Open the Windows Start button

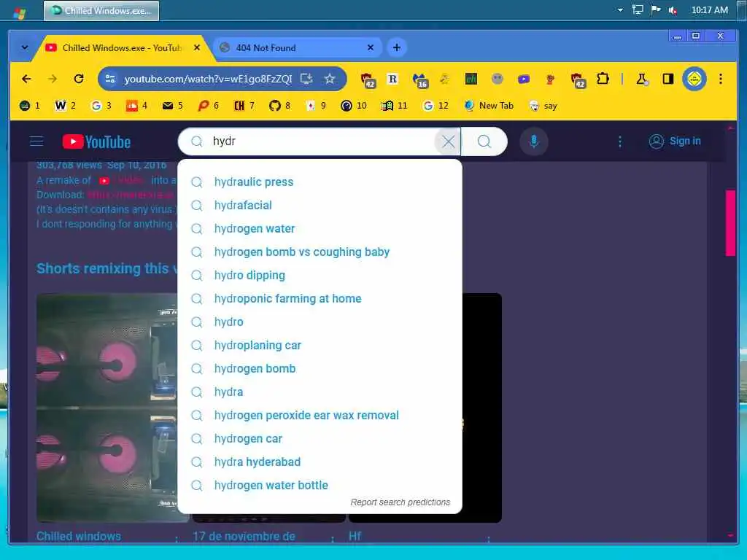point(19,12)
